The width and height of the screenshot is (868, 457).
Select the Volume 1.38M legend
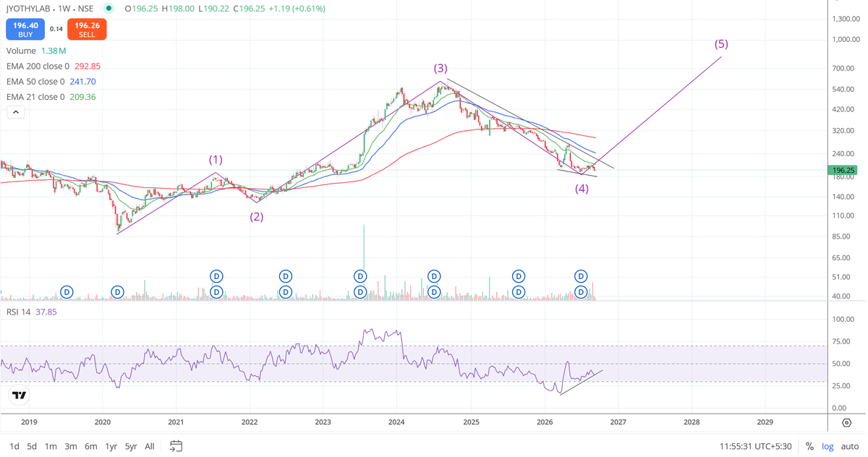(x=36, y=51)
